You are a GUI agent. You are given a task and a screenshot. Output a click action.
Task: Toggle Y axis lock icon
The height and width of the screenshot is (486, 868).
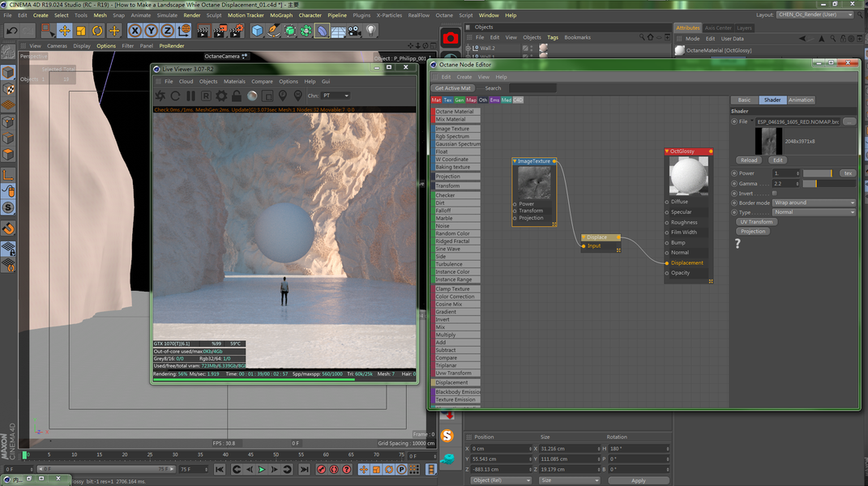[x=151, y=31]
